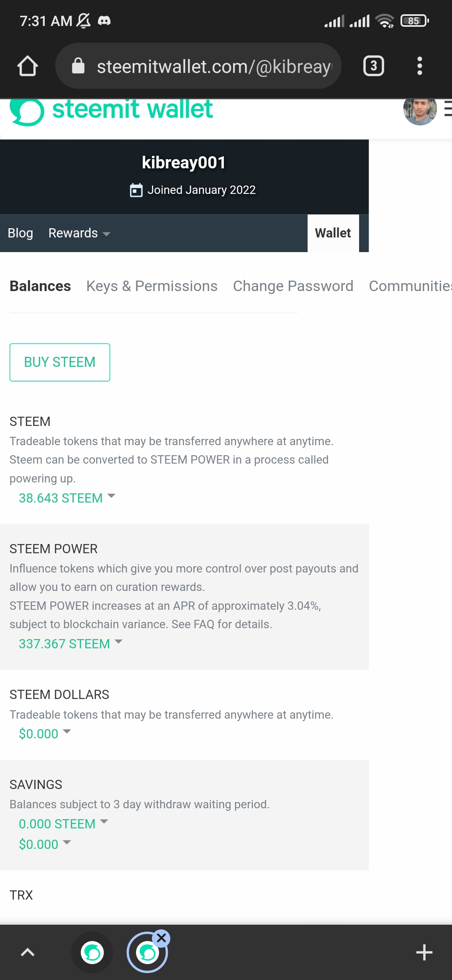The height and width of the screenshot is (980, 452).
Task: Close the highlighted bottom tab with X
Action: point(162,938)
